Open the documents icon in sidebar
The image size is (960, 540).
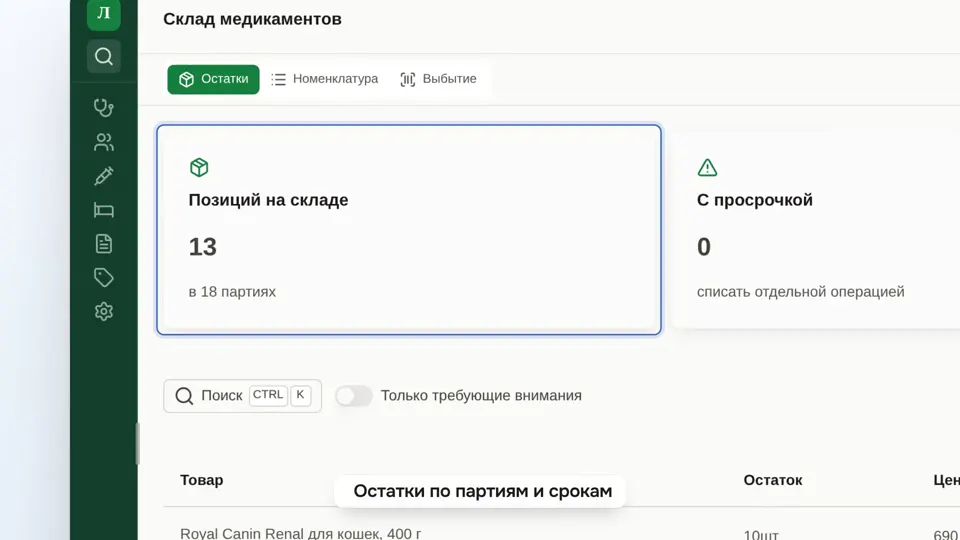coord(103,244)
